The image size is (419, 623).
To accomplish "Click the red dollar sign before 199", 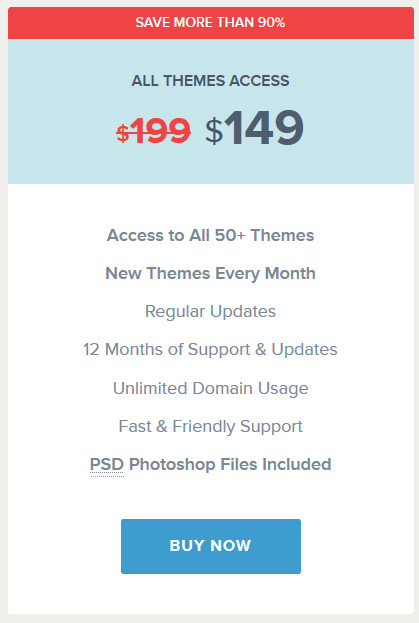I will tap(123, 133).
